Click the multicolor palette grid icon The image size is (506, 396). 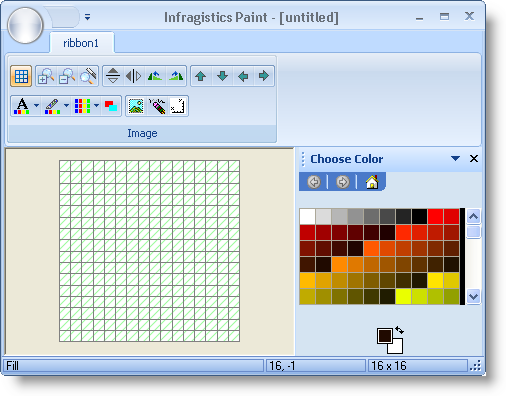(x=82, y=106)
